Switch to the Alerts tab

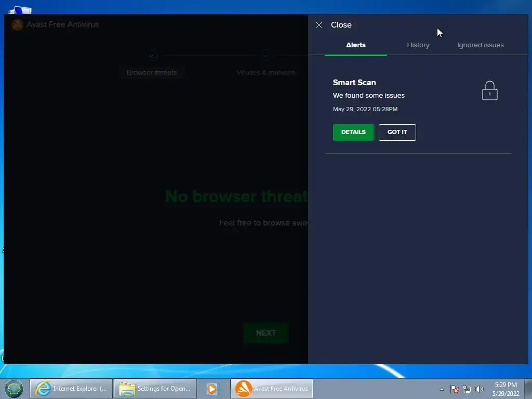pyautogui.click(x=355, y=45)
